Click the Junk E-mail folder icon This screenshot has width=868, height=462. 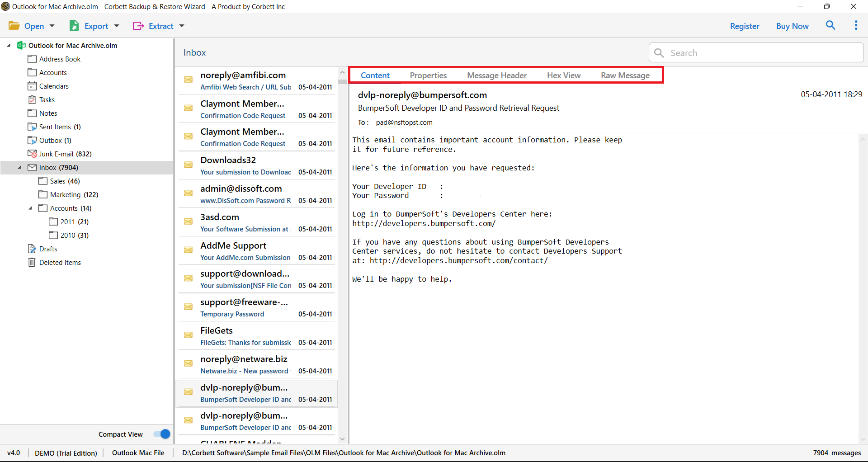tap(32, 154)
